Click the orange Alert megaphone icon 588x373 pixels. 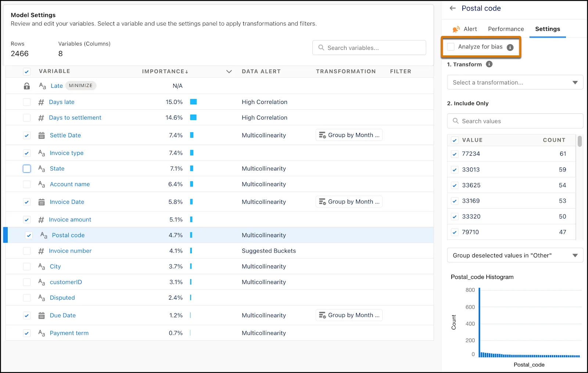(456, 29)
